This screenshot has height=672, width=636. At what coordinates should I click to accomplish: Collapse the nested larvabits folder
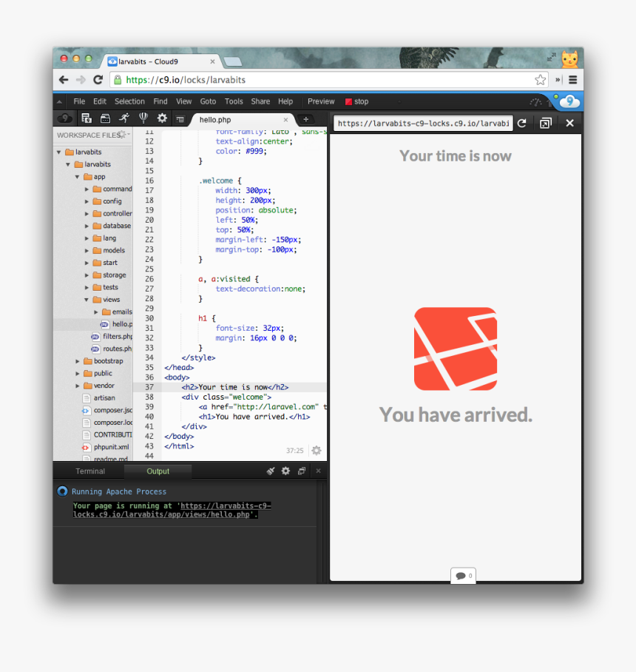point(68,164)
